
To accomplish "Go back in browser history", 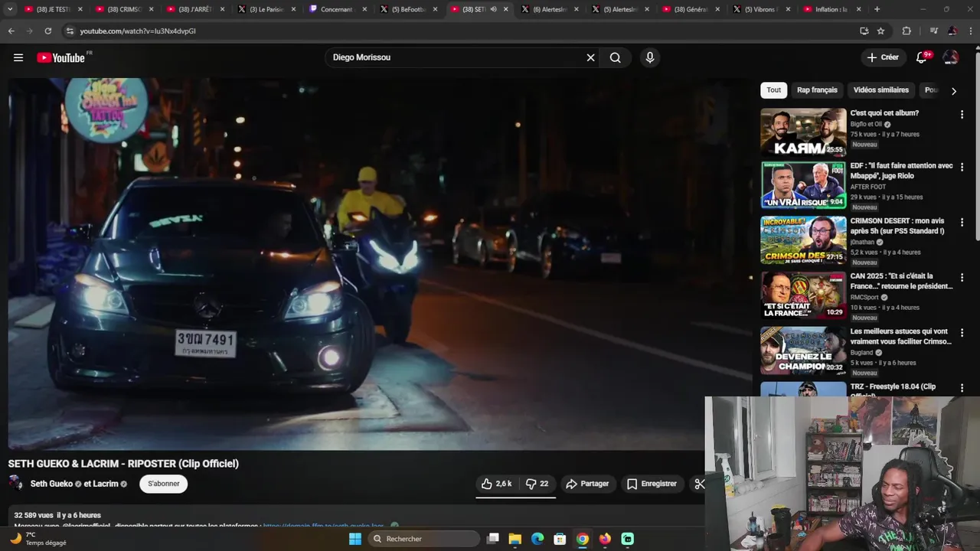I will pyautogui.click(x=11, y=31).
